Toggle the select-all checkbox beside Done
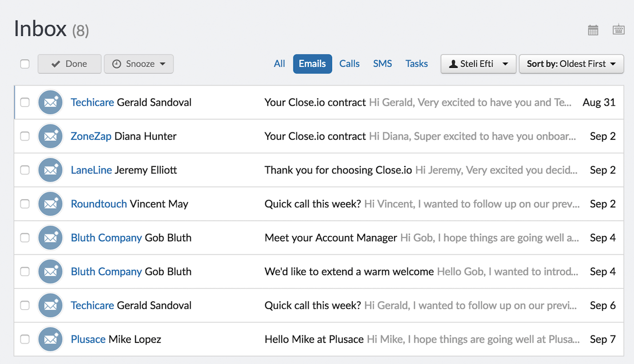634x364 pixels. tap(25, 64)
